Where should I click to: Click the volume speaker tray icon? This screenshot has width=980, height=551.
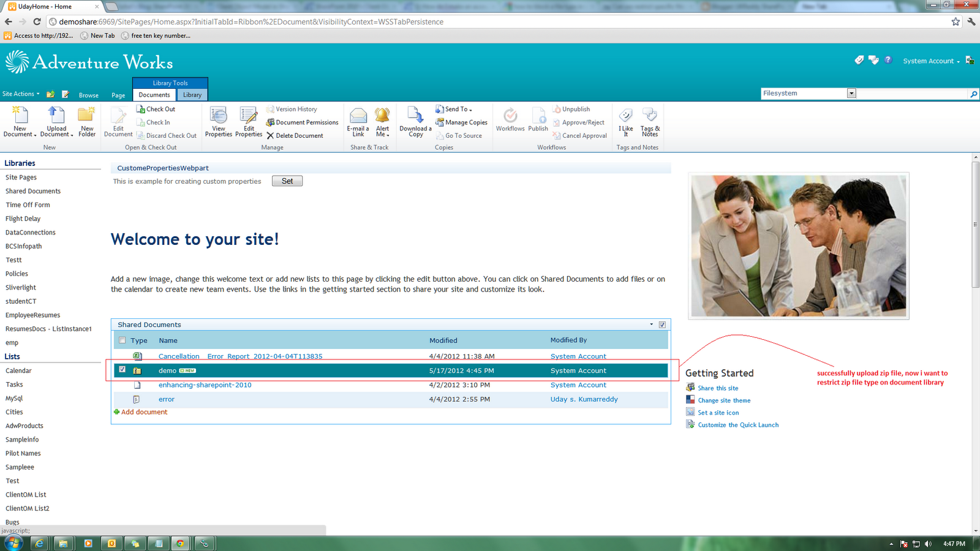[929, 544]
